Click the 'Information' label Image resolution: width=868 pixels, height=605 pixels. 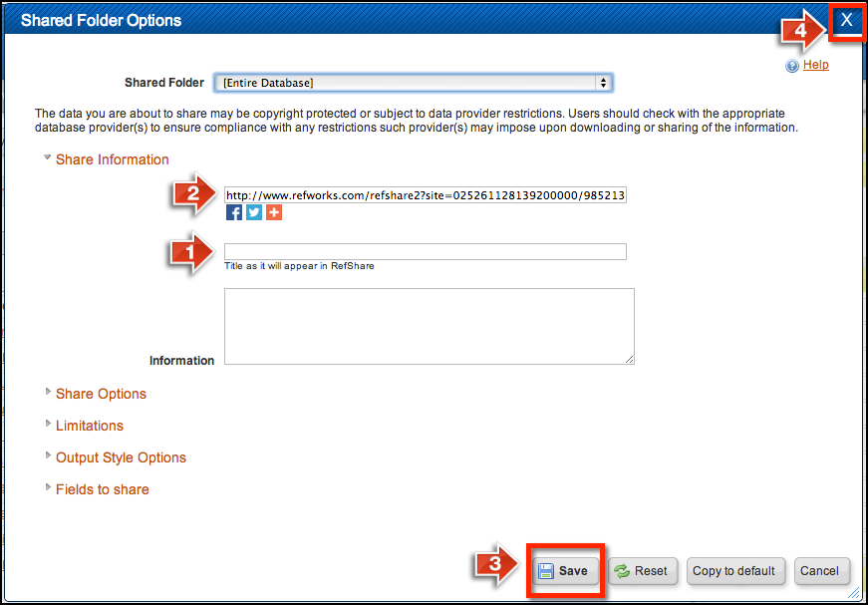[x=181, y=361]
